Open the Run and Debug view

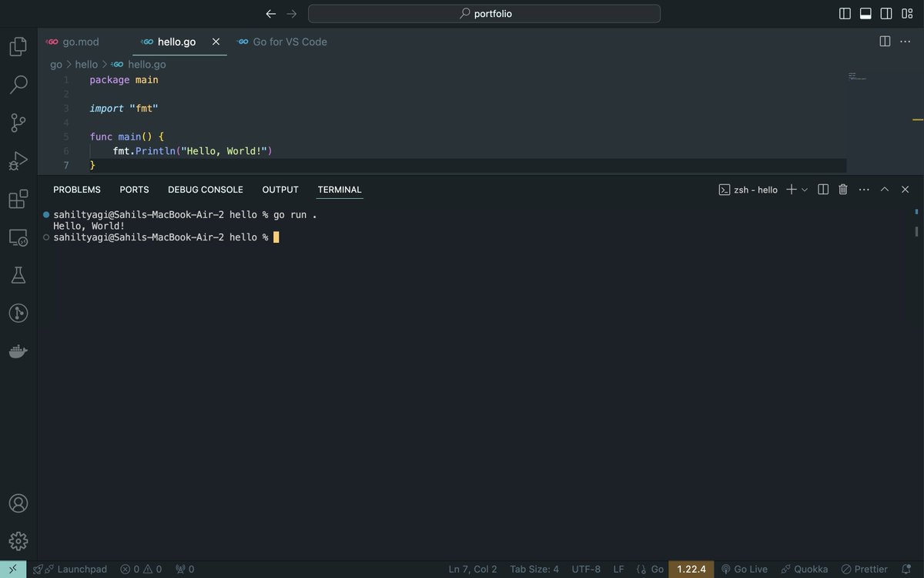point(18,161)
